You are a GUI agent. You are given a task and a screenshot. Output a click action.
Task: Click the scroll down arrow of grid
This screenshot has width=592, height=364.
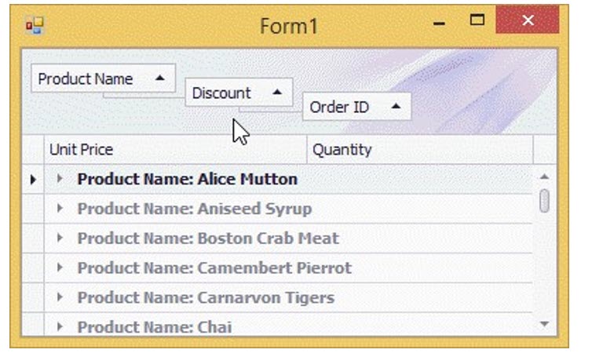click(544, 323)
